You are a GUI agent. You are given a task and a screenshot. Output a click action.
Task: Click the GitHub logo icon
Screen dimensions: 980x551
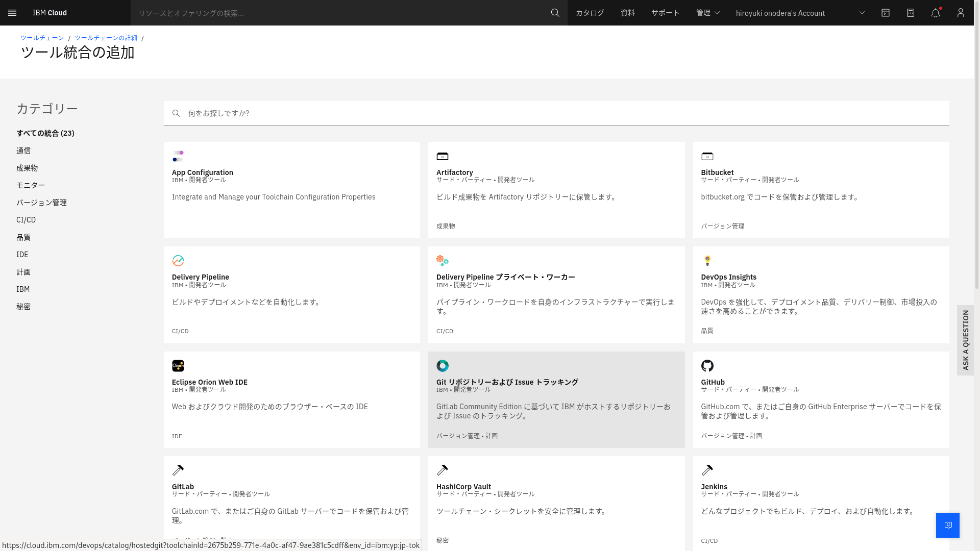point(707,366)
